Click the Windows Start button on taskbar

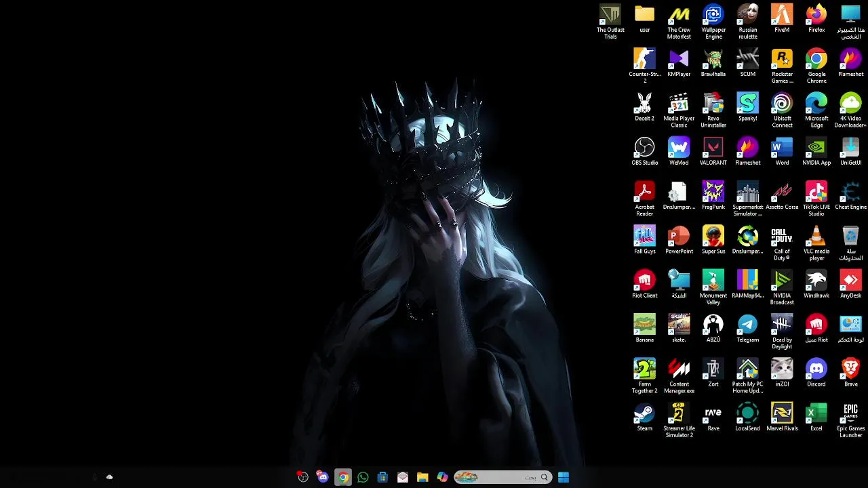pyautogui.click(x=564, y=477)
